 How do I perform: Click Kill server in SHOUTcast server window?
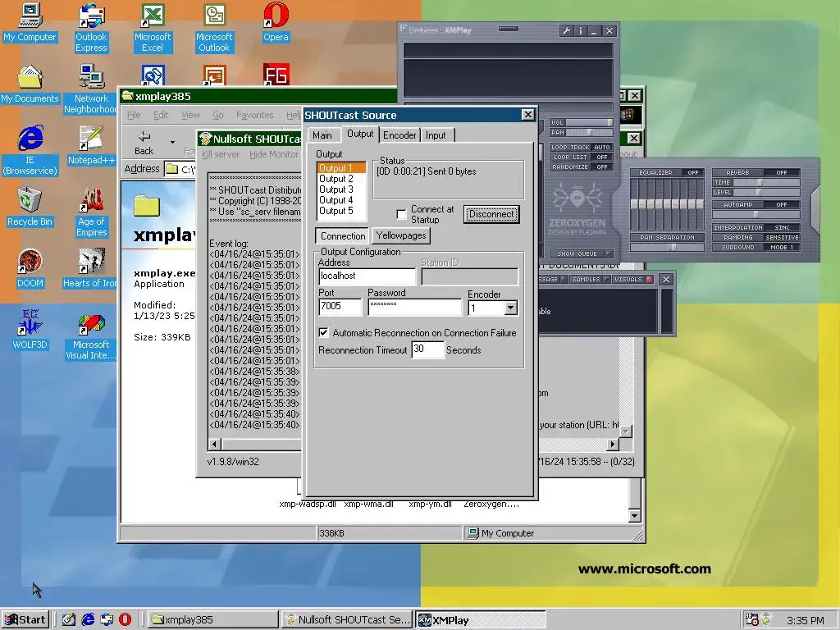pyautogui.click(x=221, y=154)
